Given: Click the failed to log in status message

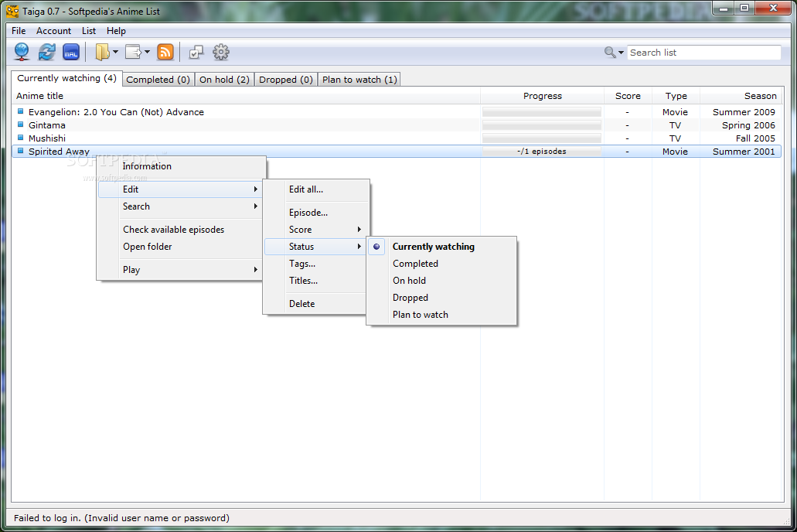Looking at the screenshot, I should [121, 518].
